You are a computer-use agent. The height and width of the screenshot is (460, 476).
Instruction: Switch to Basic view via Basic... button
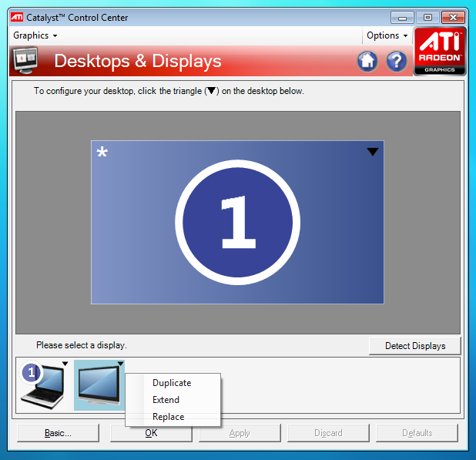58,433
